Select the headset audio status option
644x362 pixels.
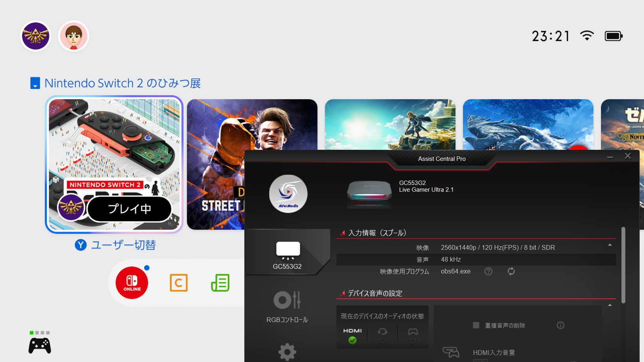[382, 335]
